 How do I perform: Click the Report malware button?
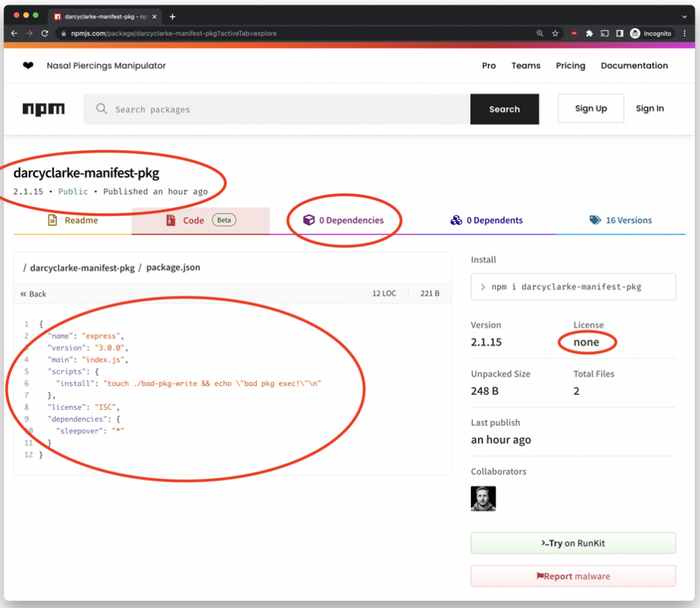tap(574, 576)
